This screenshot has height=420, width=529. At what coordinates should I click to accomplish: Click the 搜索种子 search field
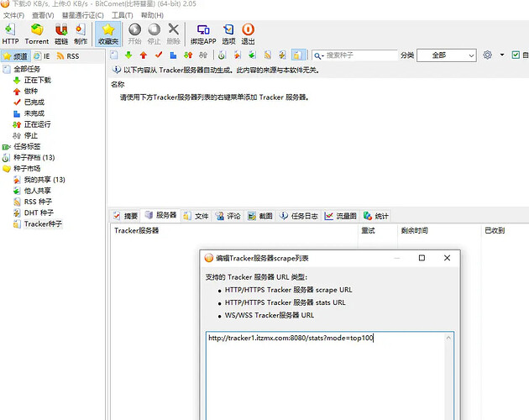click(x=361, y=55)
